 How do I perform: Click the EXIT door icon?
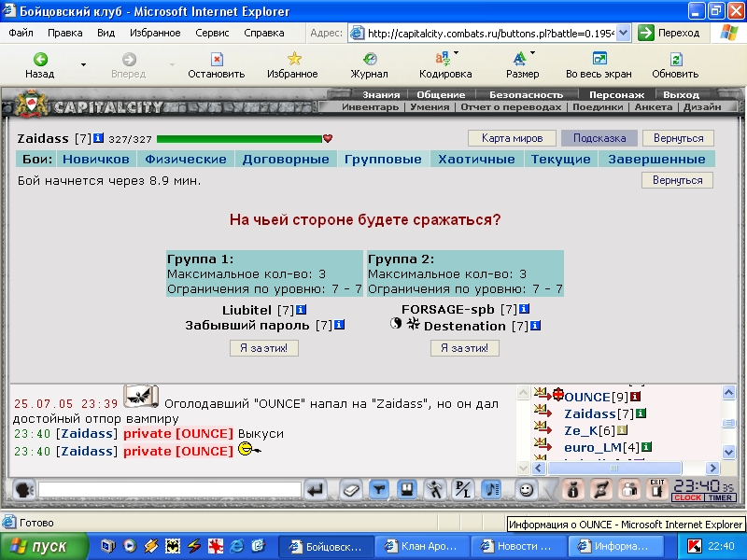click(x=657, y=489)
